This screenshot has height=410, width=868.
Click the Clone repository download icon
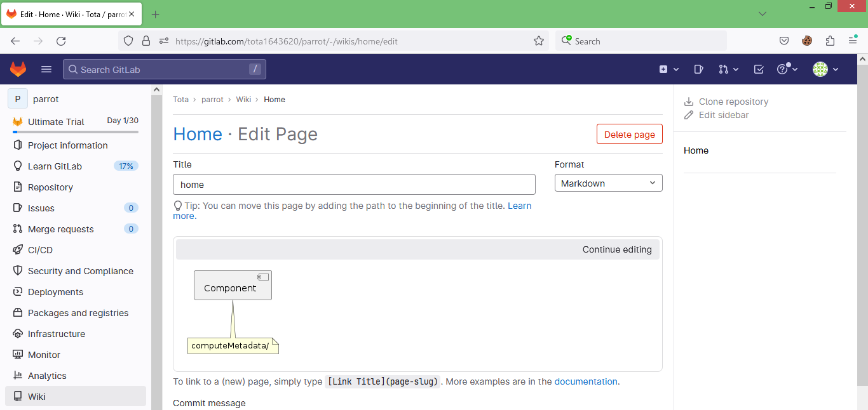pyautogui.click(x=689, y=102)
